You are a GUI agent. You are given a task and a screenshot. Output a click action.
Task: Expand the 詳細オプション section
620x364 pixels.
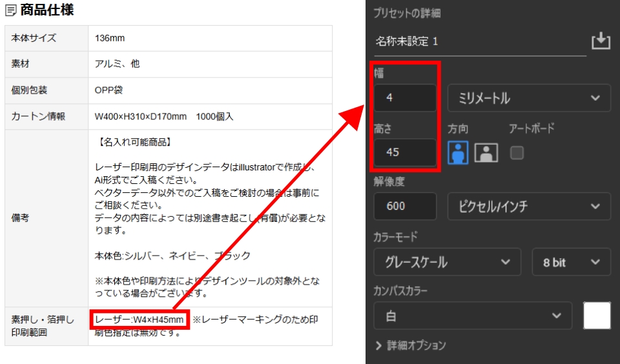point(410,345)
